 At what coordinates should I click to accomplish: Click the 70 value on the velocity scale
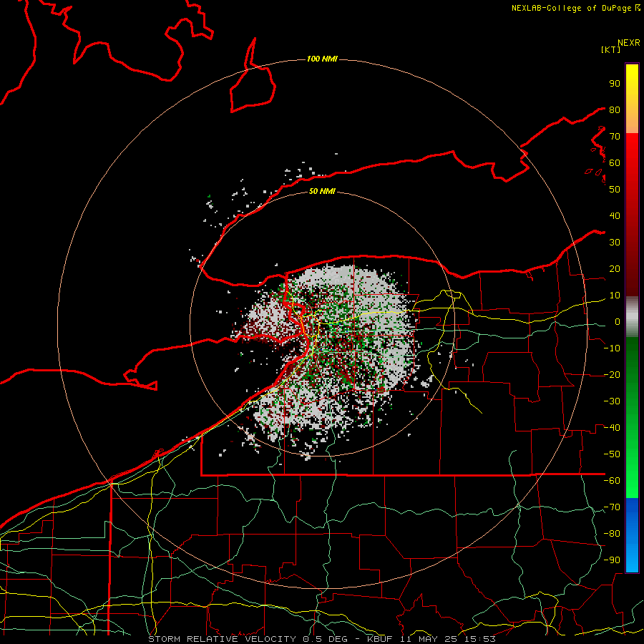point(615,137)
